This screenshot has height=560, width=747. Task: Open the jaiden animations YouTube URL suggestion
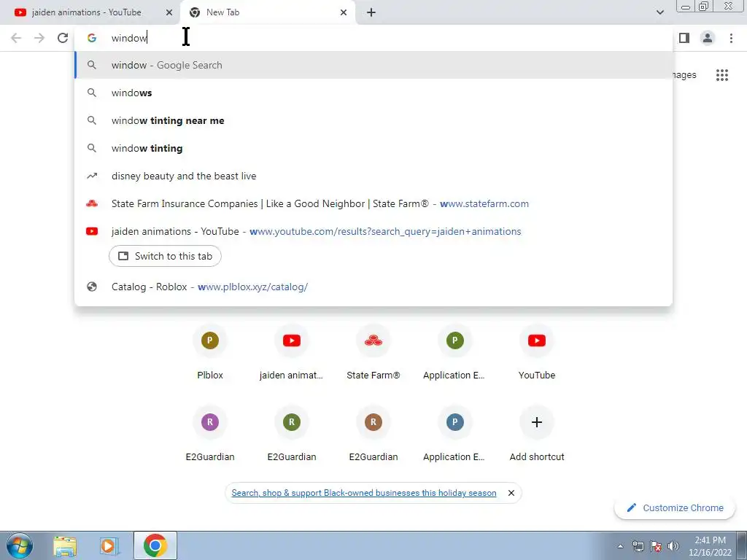tap(373, 231)
